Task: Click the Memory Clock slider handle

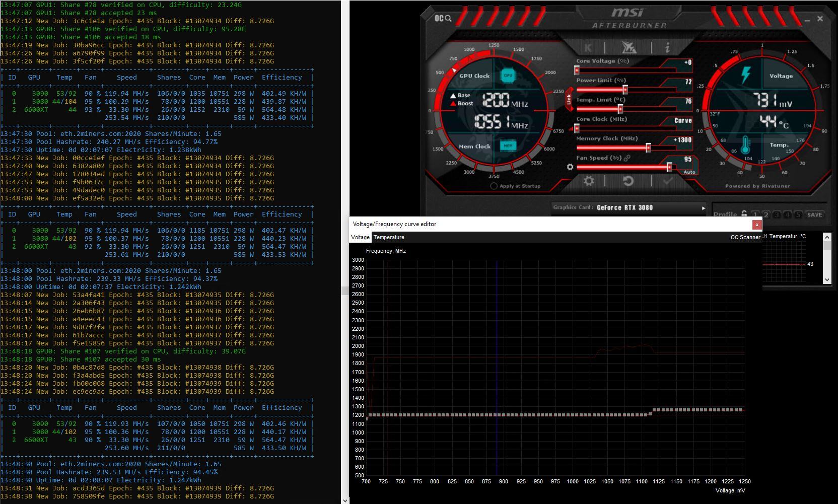Action: [649, 148]
